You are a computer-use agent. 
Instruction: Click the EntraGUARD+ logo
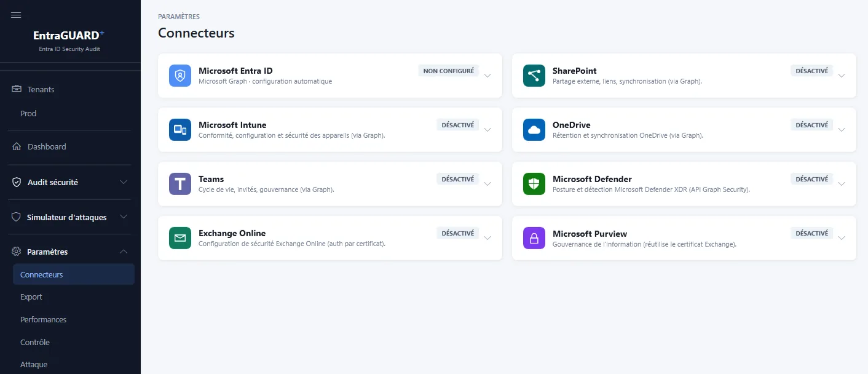pyautogui.click(x=69, y=36)
